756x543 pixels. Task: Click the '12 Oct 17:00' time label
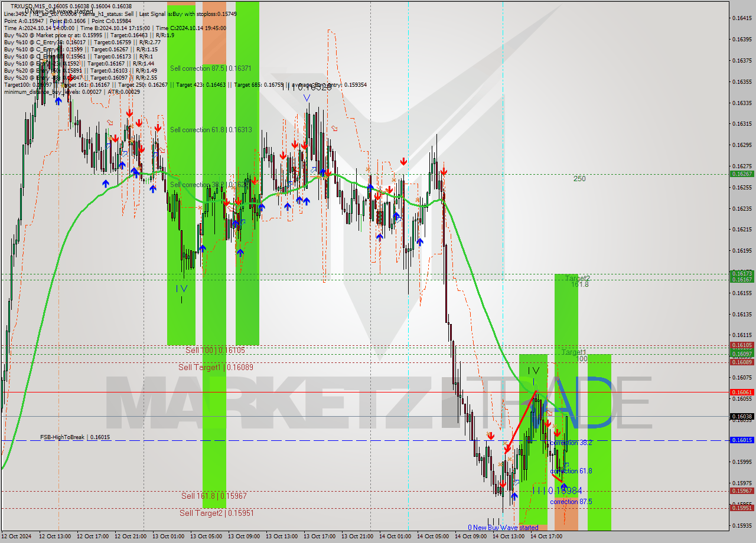(92, 537)
